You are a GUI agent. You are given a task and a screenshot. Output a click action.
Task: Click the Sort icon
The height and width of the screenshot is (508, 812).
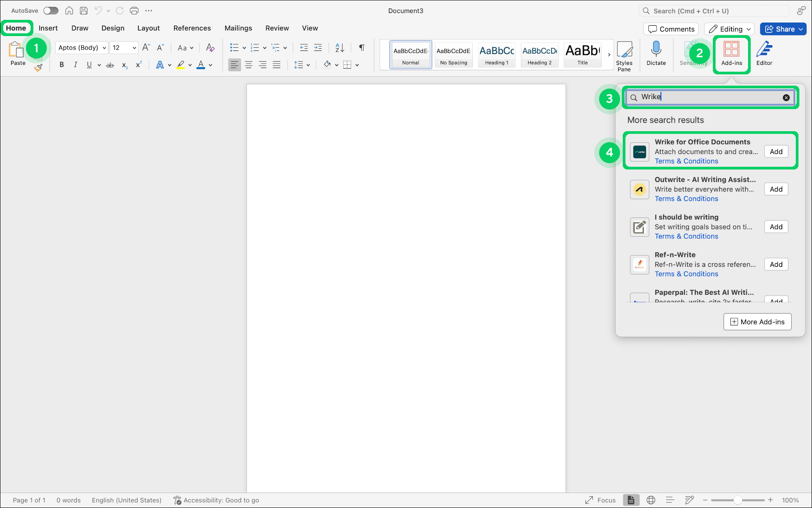coord(339,47)
